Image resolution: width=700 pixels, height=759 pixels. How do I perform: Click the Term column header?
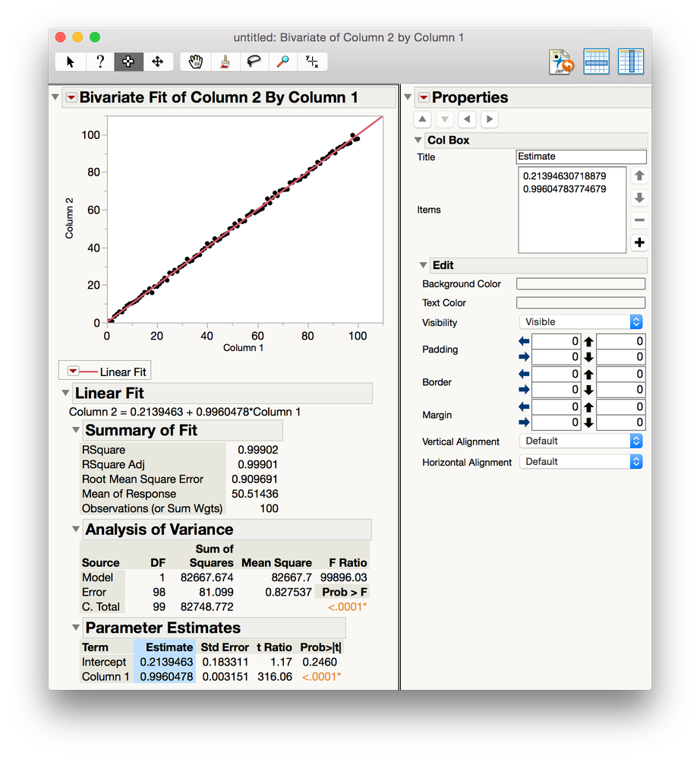[x=95, y=647]
